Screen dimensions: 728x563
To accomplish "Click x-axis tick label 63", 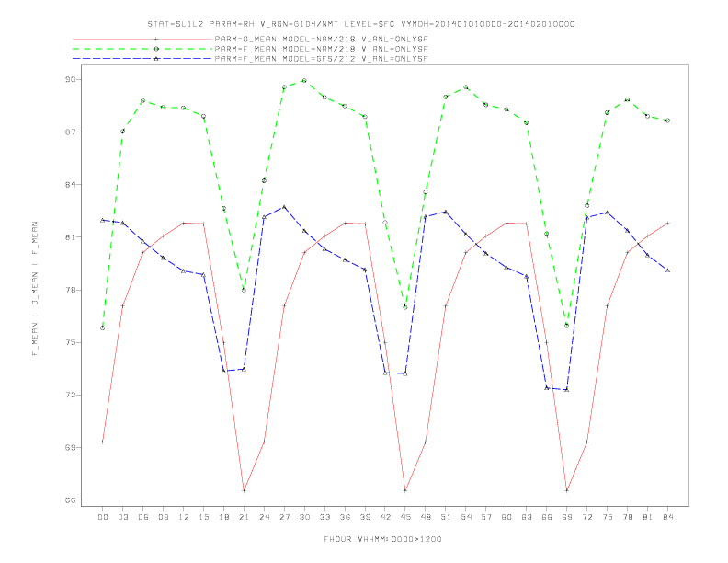I will coord(527,517).
